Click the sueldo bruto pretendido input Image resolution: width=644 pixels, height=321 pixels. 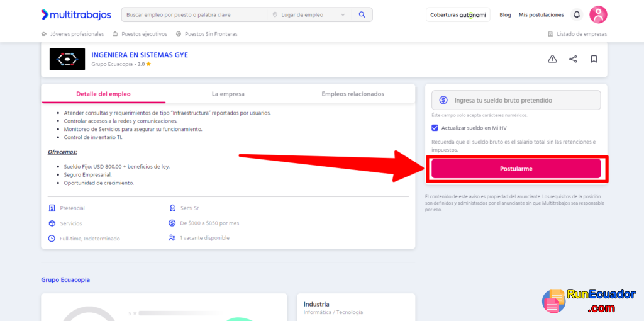516,100
